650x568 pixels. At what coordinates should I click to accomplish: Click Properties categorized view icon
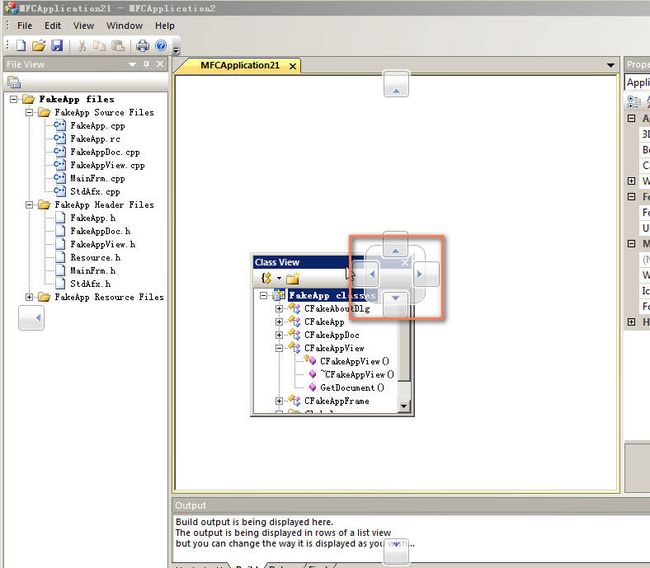633,101
